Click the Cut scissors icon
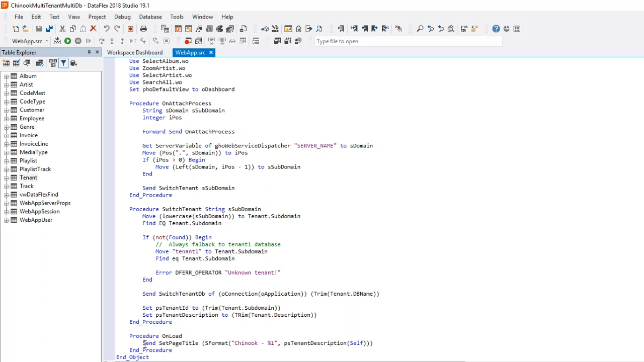Image resolution: width=644 pixels, height=362 pixels. [x=62, y=29]
